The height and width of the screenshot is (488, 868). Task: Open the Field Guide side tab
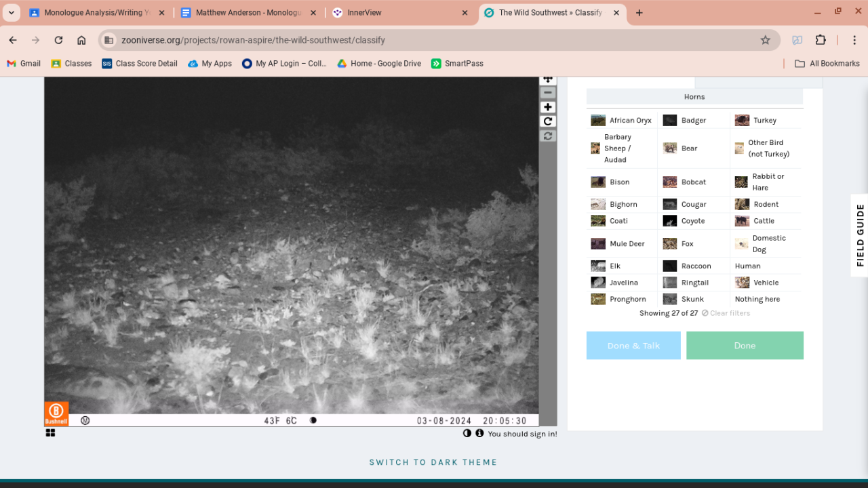coord(860,235)
